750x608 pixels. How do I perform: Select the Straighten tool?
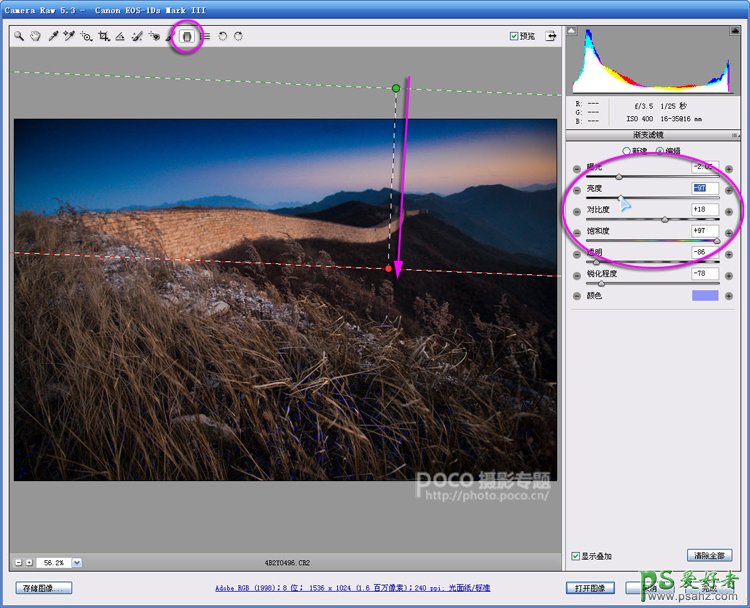[119, 36]
